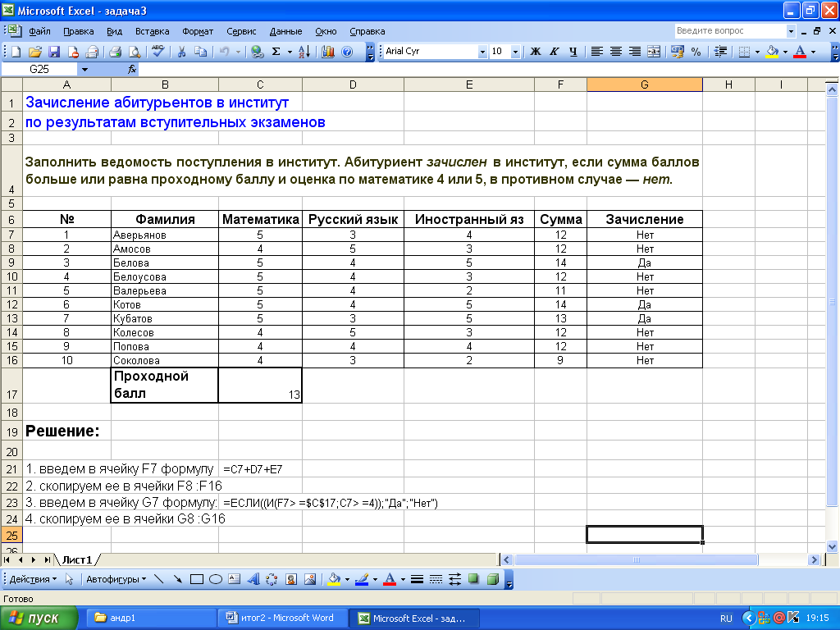Select the Rectangle drawing tool
The image size is (840, 630).
click(197, 579)
